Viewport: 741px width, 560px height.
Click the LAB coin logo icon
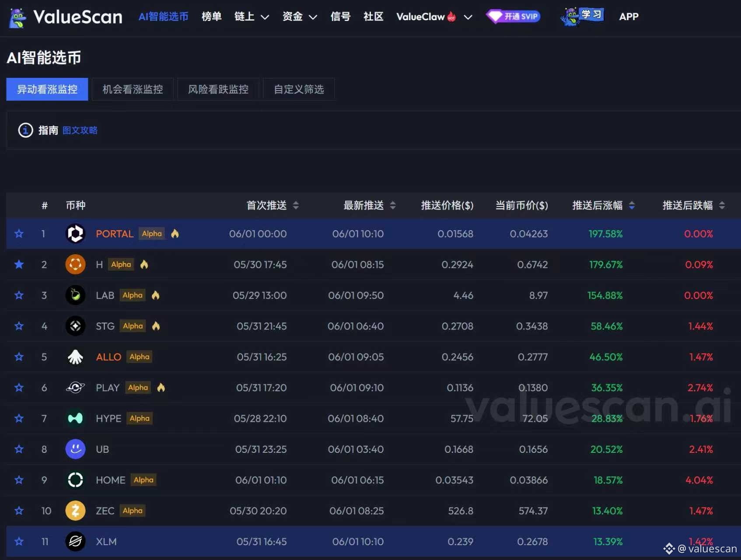tap(75, 295)
